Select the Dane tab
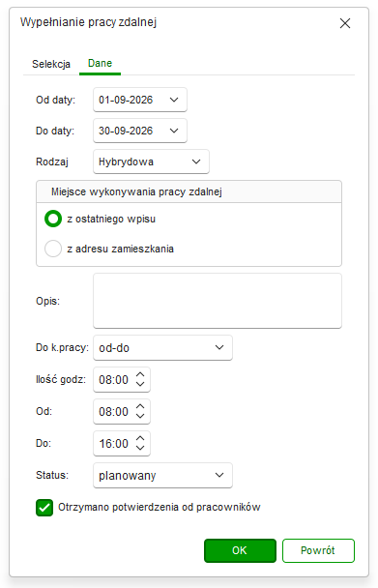This screenshot has width=378, height=588. pos(100,63)
